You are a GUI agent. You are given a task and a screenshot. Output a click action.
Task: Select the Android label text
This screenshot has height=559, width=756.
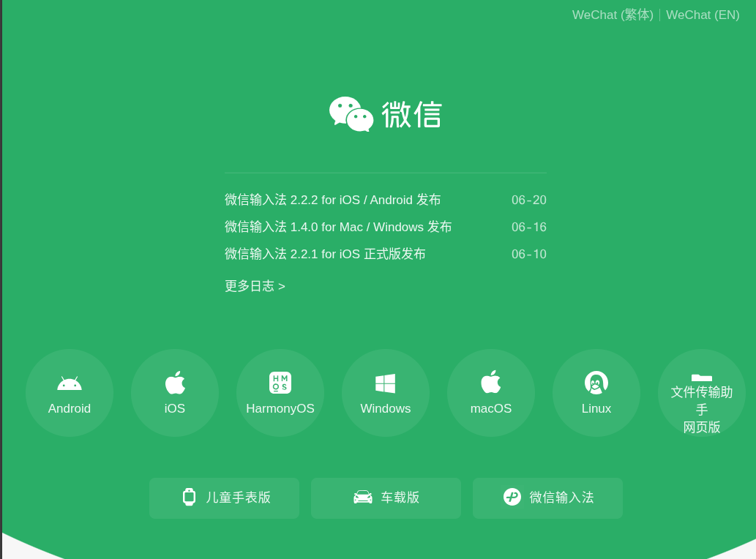pyautogui.click(x=70, y=409)
